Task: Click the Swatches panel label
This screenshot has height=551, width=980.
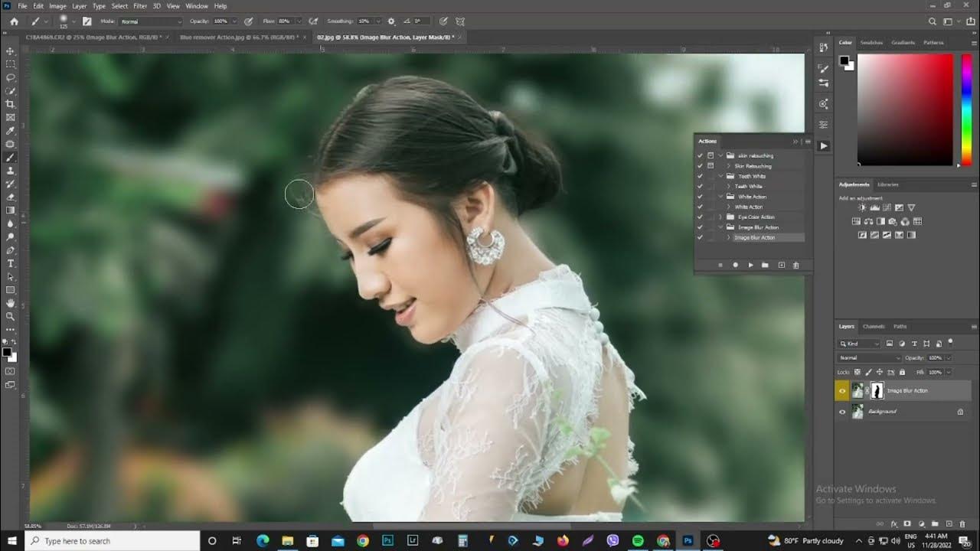Action: click(871, 43)
